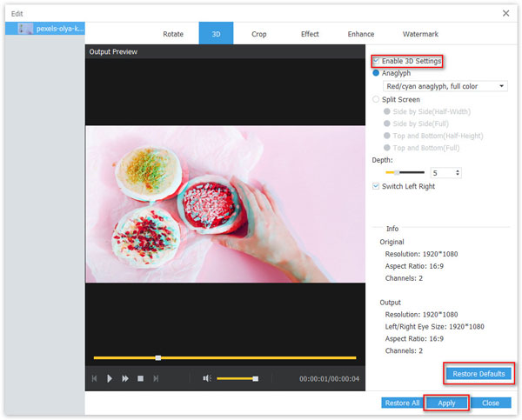Toggle Enable 3D Settings checkbox
The width and height of the screenshot is (522, 420).
(376, 61)
